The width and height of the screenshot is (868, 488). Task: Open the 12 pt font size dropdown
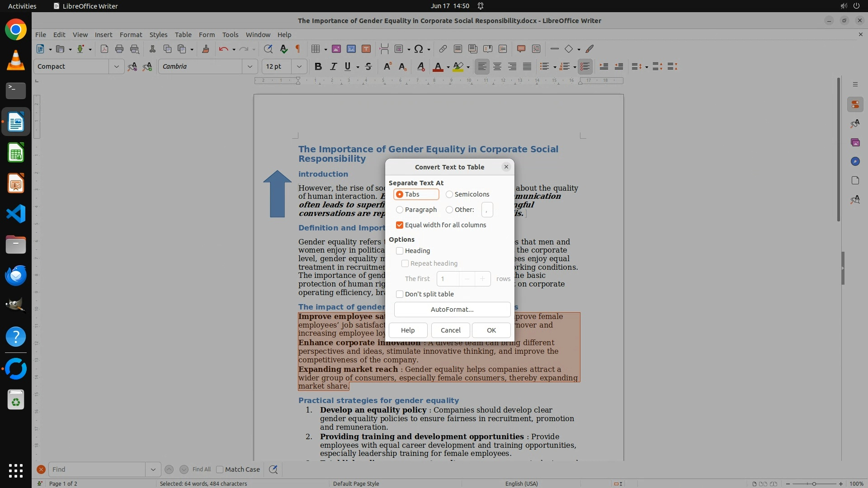coord(299,66)
